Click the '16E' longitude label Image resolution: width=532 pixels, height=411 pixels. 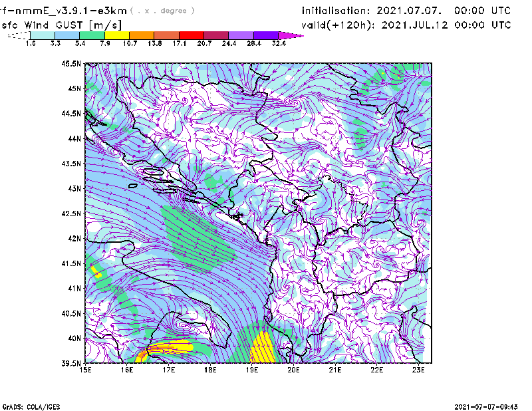click(127, 370)
